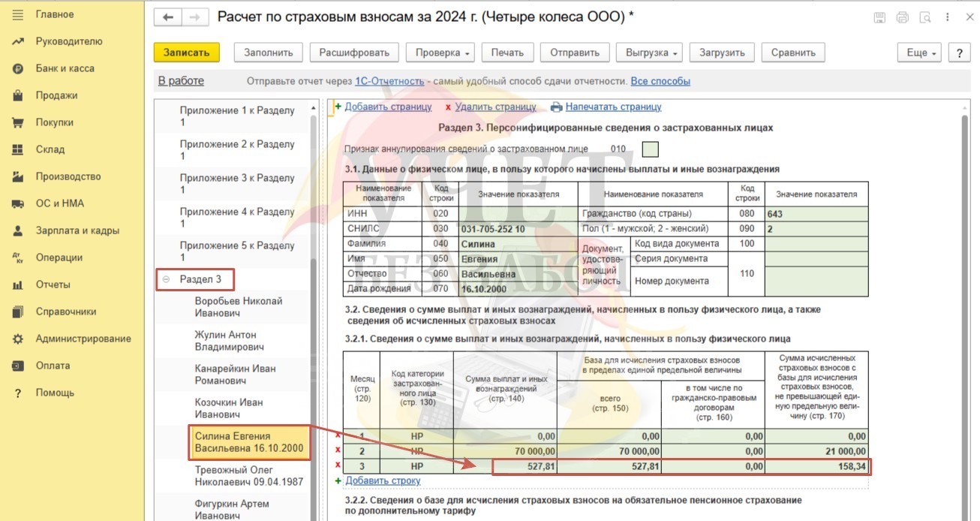Click the Добавить страницу link

[388, 107]
